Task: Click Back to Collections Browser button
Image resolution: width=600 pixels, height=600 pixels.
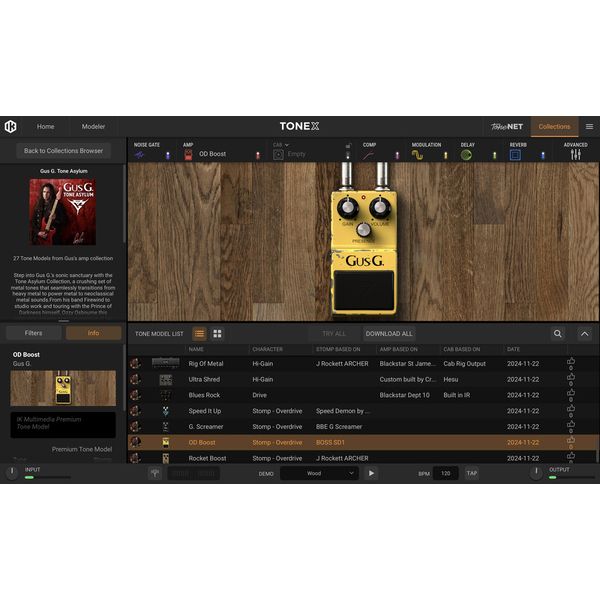Action: pos(64,151)
